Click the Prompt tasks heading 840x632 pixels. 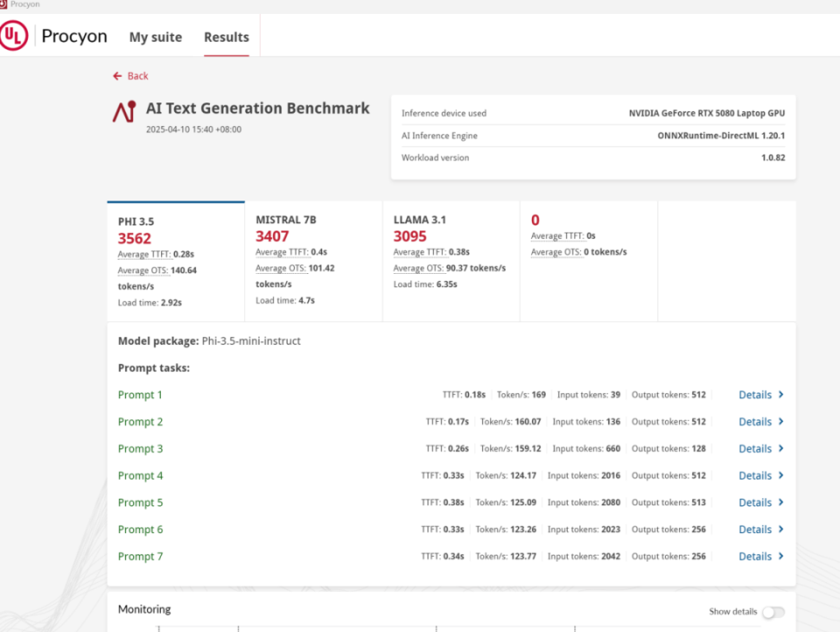154,369
